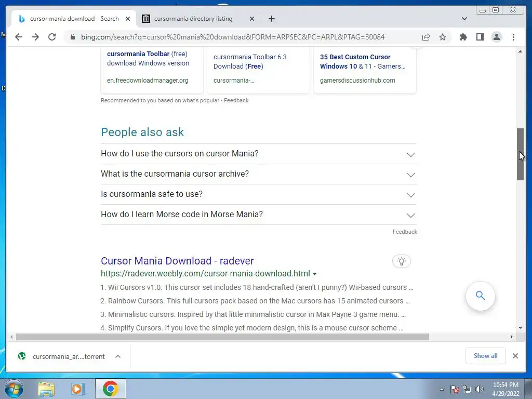Expand 'Is cursormania safe to use' question
Screen dimensions: 532x399
pos(258,194)
